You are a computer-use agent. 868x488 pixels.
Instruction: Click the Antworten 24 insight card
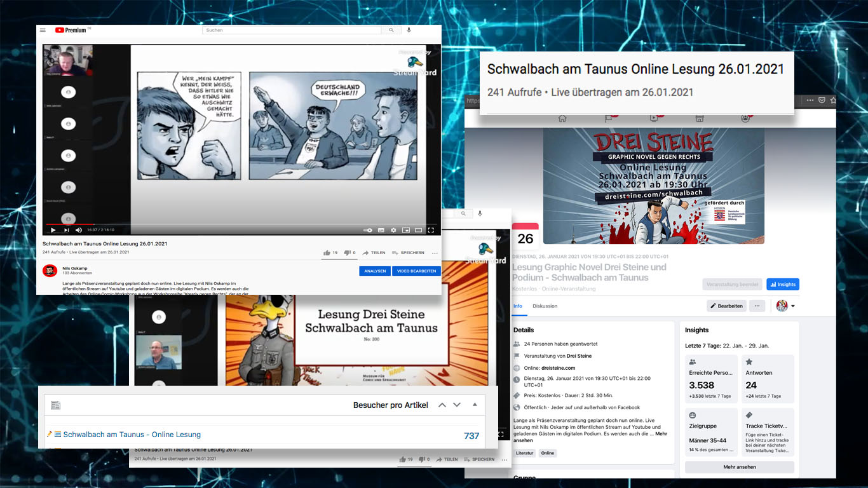coord(768,379)
